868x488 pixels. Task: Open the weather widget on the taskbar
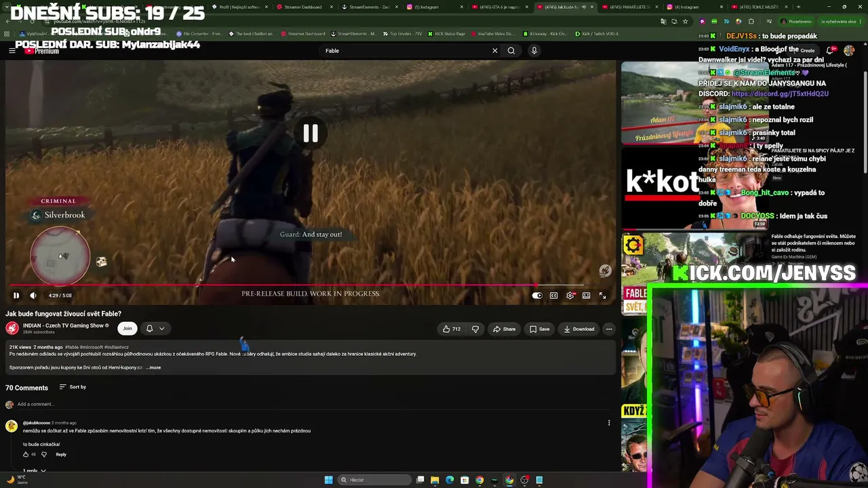[16, 479]
